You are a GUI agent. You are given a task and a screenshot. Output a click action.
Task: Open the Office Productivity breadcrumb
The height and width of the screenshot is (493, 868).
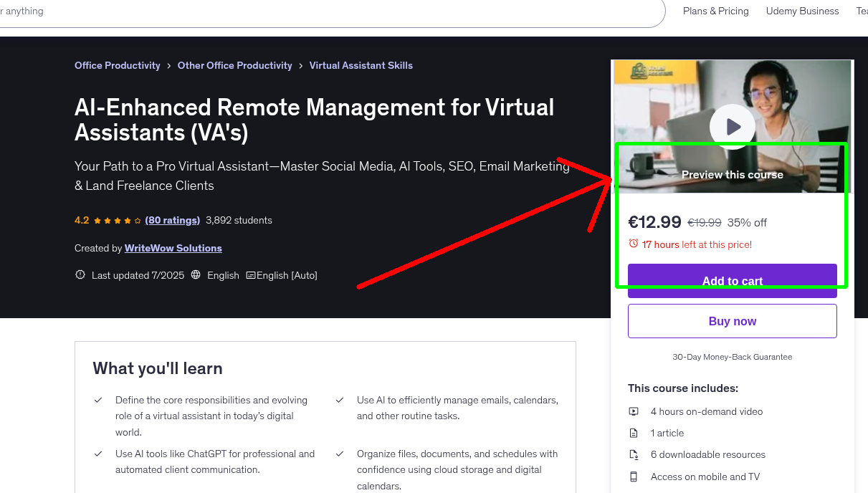pyautogui.click(x=117, y=65)
